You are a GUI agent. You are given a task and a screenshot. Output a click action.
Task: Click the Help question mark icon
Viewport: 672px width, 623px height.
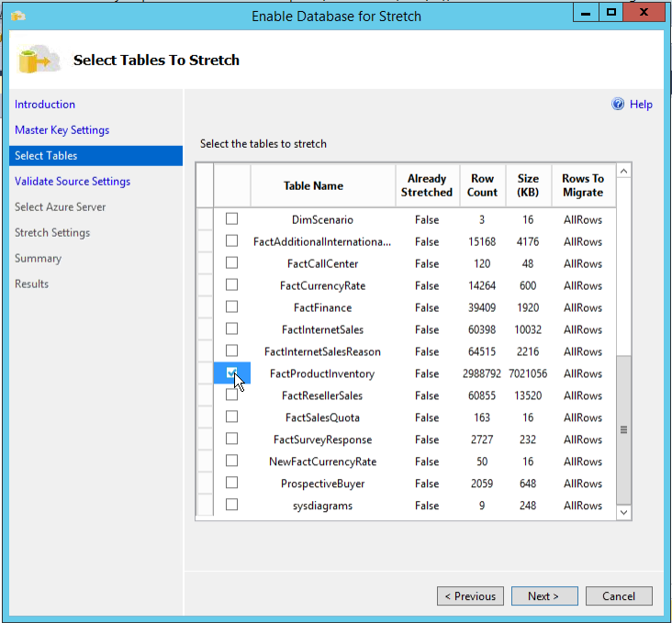618,104
